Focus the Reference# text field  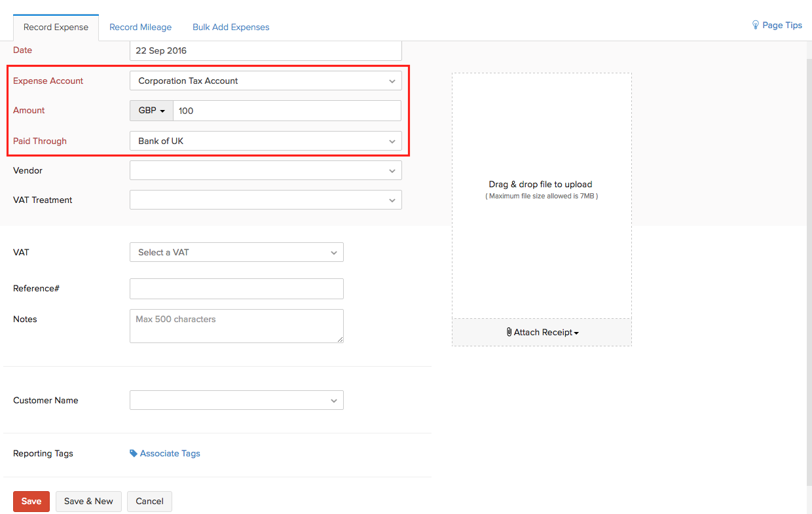click(x=236, y=289)
